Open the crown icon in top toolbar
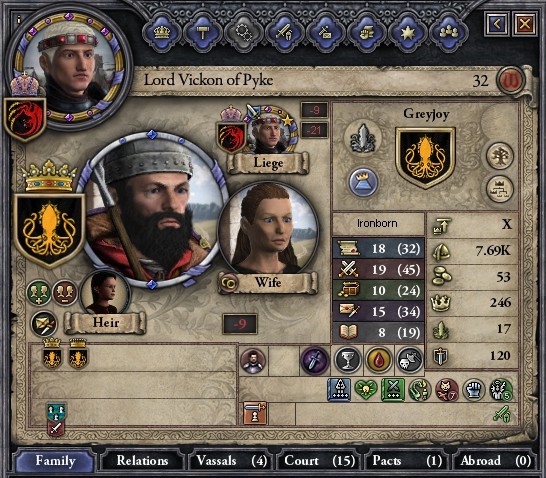Image resolution: width=546 pixels, height=478 pixels. pyautogui.click(x=162, y=33)
